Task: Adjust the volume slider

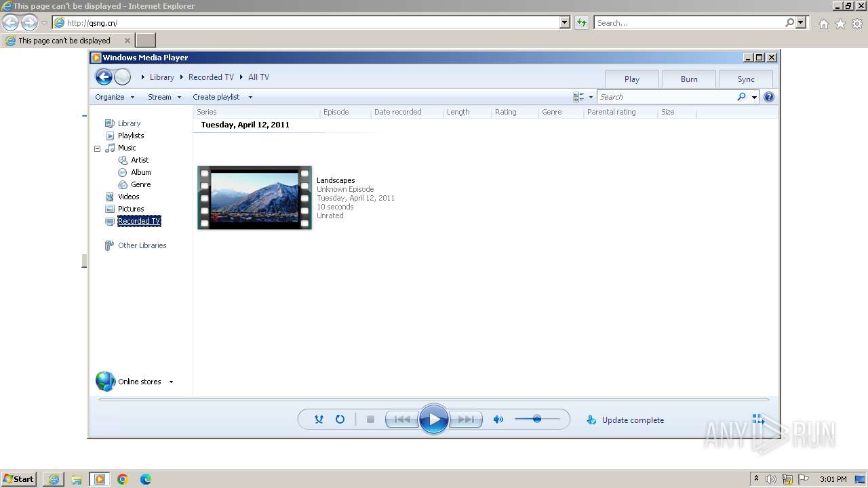Action: click(537, 420)
